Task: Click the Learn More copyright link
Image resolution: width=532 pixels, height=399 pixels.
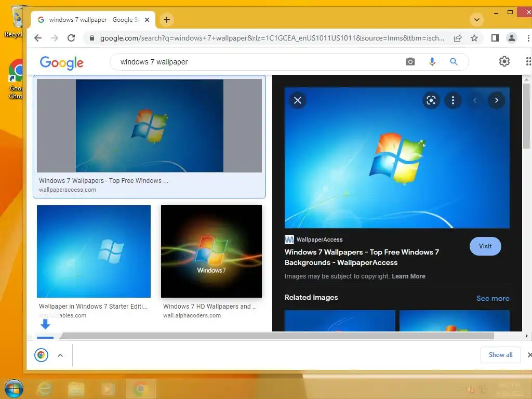Action: pos(408,276)
